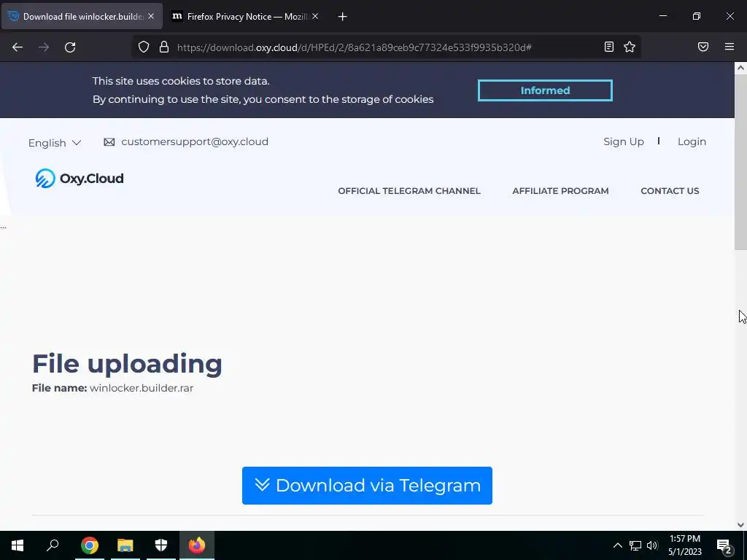747x560 pixels.
Task: Open the Login link
Action: pos(692,142)
